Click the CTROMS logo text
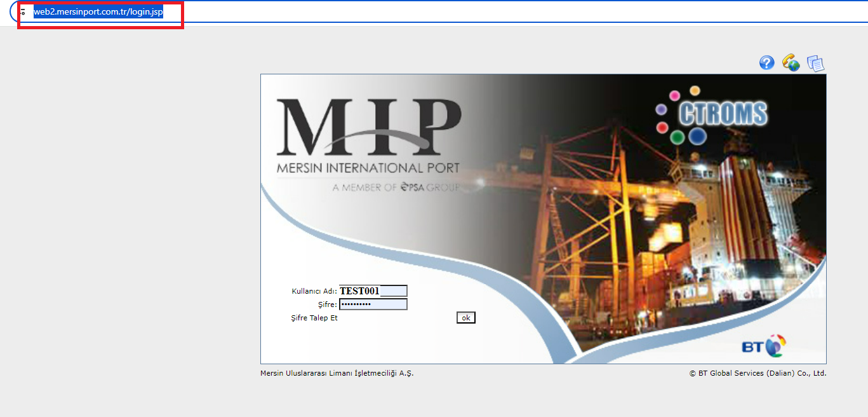This screenshot has height=417, width=868. click(x=723, y=114)
